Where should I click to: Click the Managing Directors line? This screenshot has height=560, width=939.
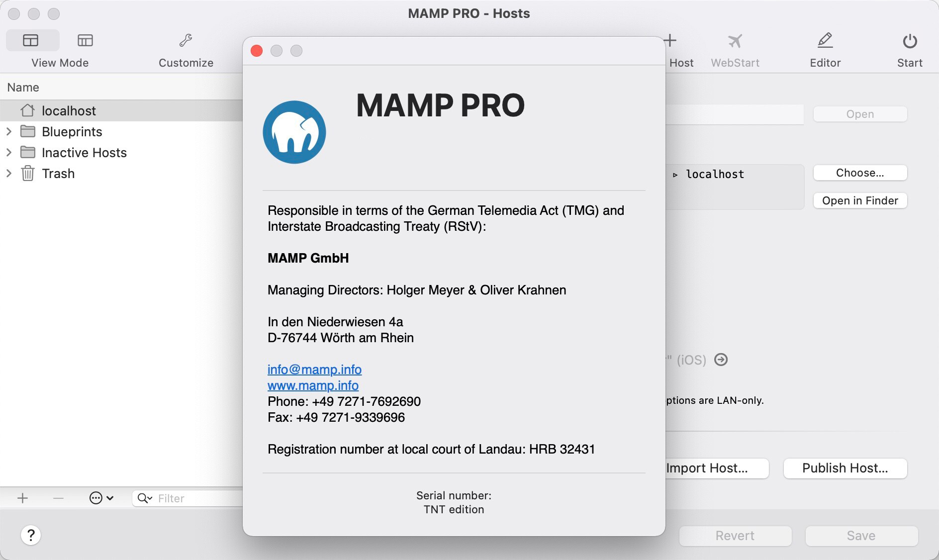pyautogui.click(x=417, y=290)
